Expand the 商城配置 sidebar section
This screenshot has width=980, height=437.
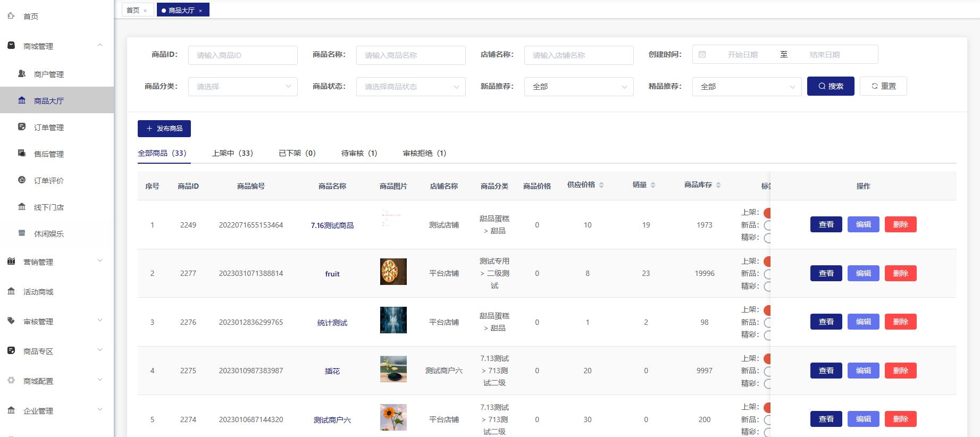[100, 380]
